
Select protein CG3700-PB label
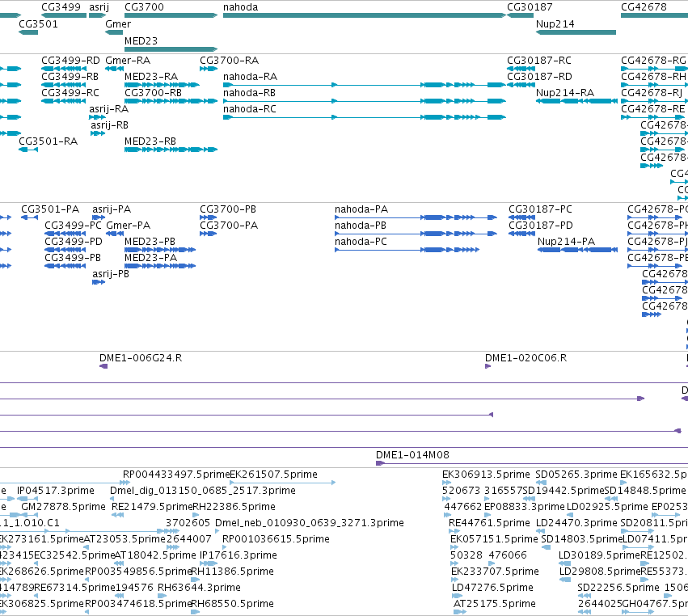(x=228, y=209)
